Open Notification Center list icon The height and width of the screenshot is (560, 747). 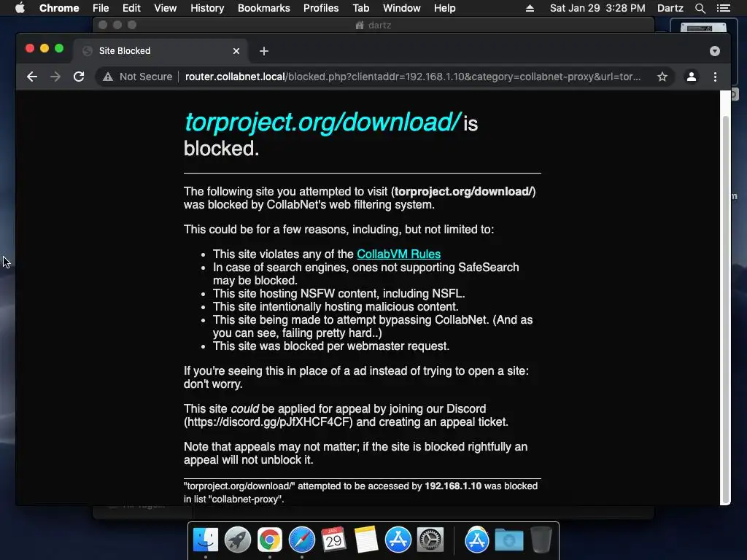[x=723, y=8]
